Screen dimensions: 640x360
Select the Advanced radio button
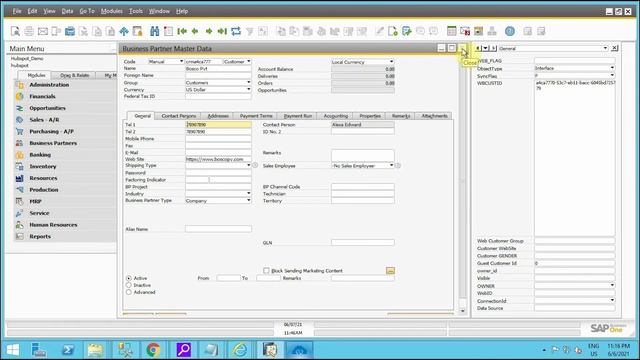point(129,292)
